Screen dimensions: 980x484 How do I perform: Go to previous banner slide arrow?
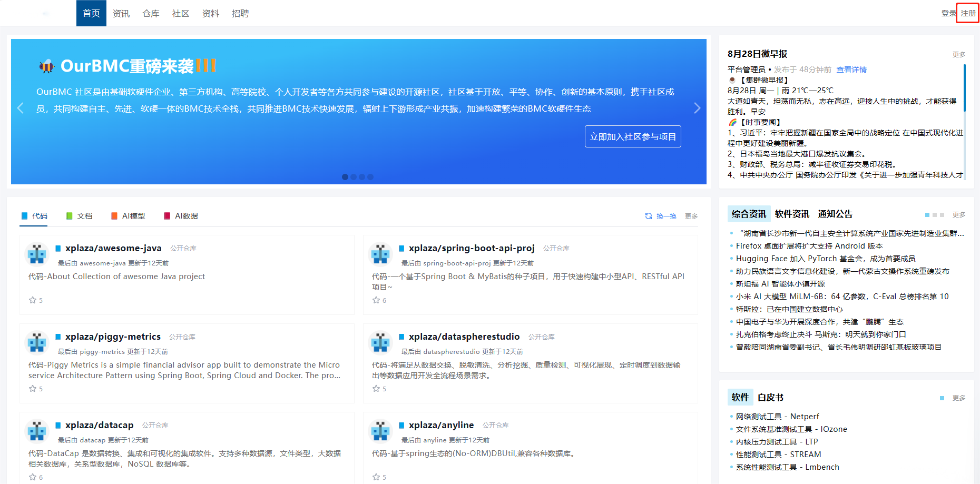pyautogui.click(x=21, y=108)
